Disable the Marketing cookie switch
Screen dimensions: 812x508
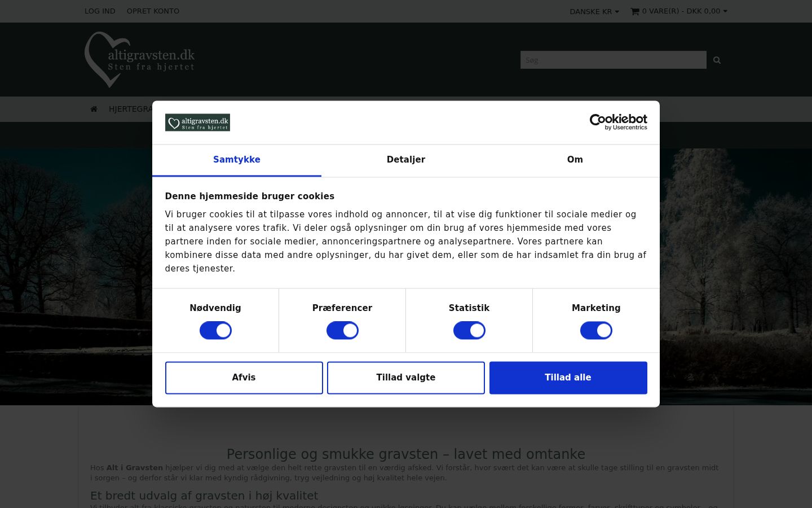[596, 330]
